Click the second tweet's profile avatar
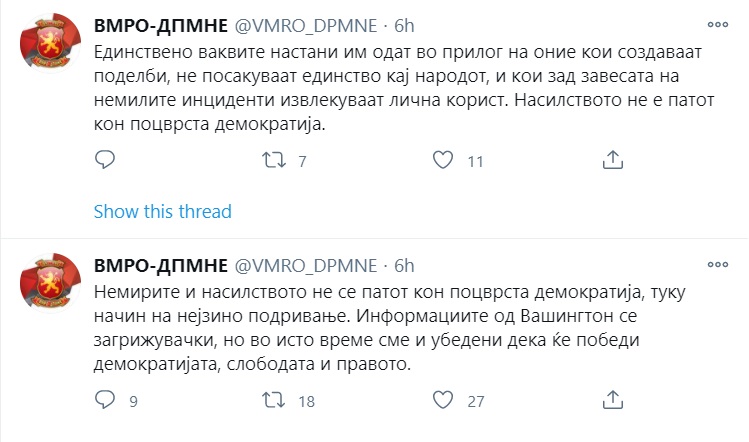 click(x=50, y=283)
